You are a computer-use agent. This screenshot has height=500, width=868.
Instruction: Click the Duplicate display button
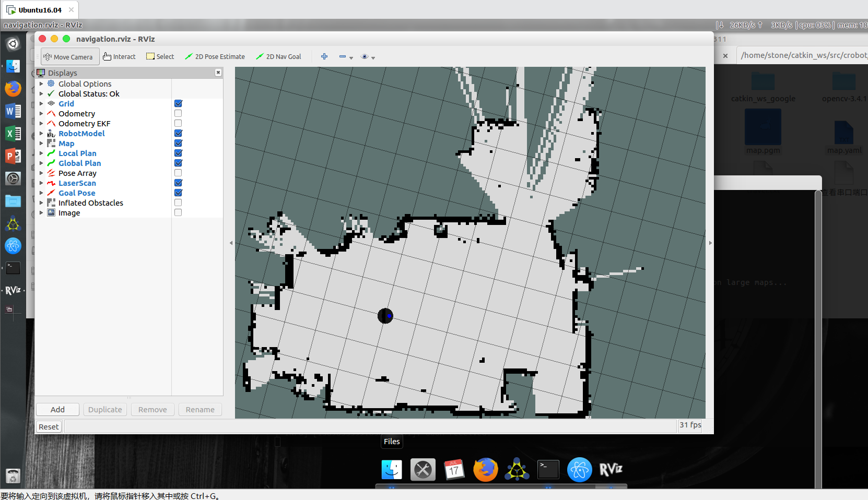pyautogui.click(x=105, y=410)
